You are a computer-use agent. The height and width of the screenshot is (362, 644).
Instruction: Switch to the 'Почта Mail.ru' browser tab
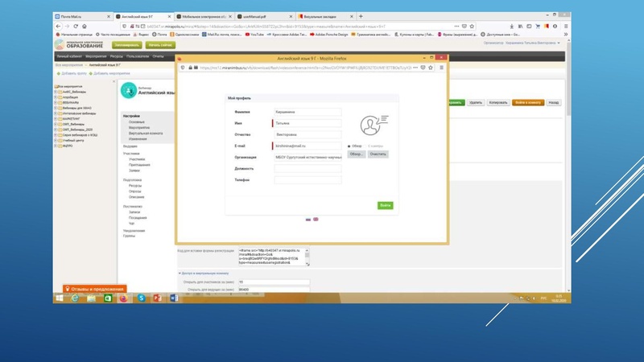(x=80, y=16)
